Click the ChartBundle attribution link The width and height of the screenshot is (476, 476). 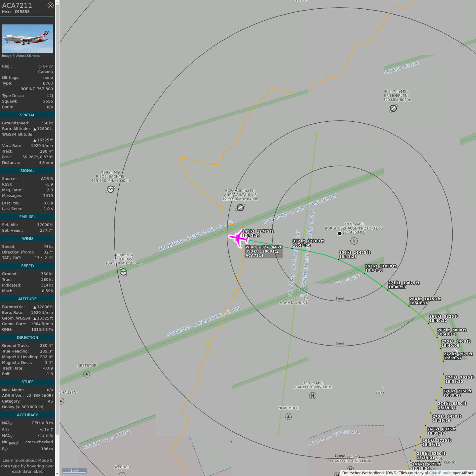[x=440, y=473]
